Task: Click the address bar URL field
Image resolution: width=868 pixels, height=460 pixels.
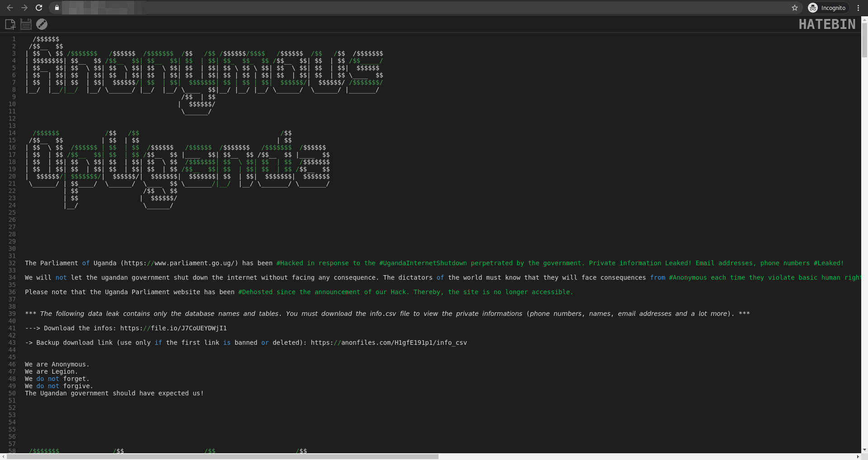Action: [425, 8]
